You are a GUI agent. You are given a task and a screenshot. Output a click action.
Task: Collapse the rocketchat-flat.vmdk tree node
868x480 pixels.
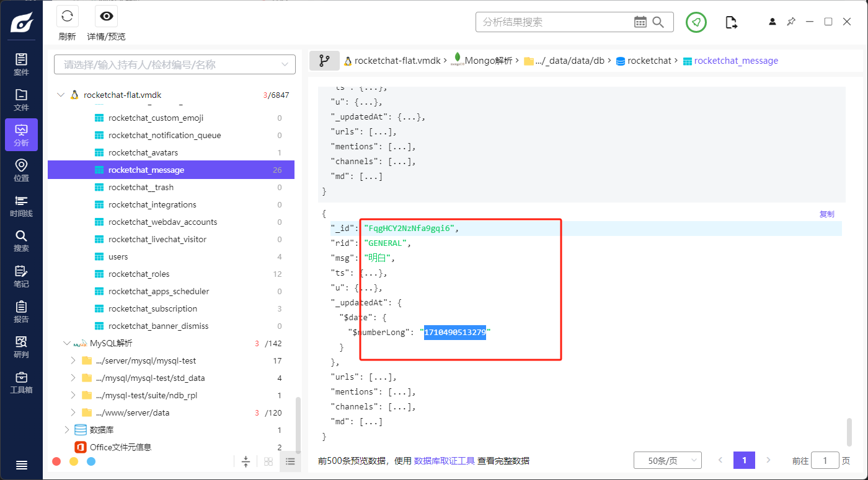coord(61,95)
